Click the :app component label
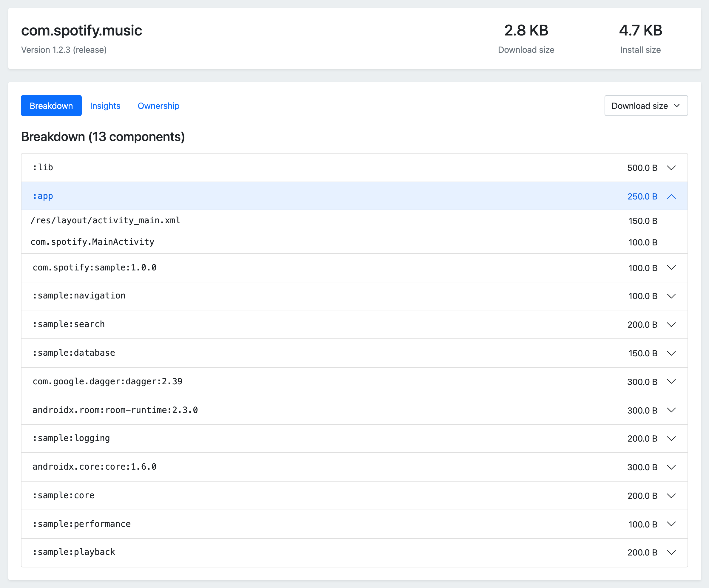 [43, 196]
